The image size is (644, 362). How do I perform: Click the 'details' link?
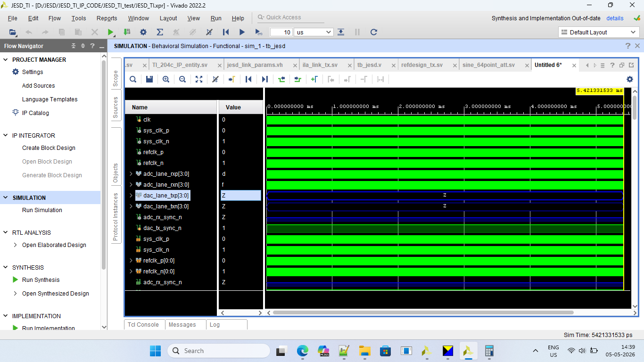tap(615, 18)
